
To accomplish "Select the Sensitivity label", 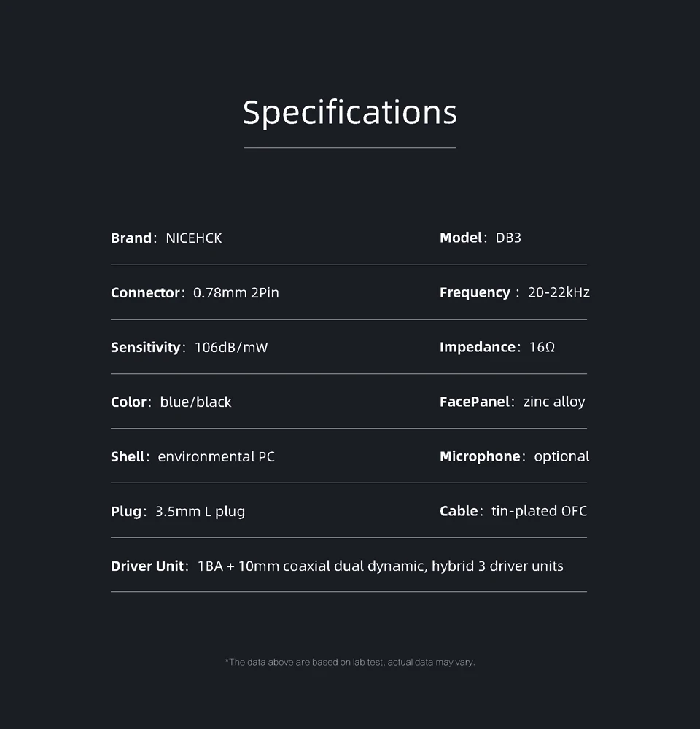I will click(145, 348).
